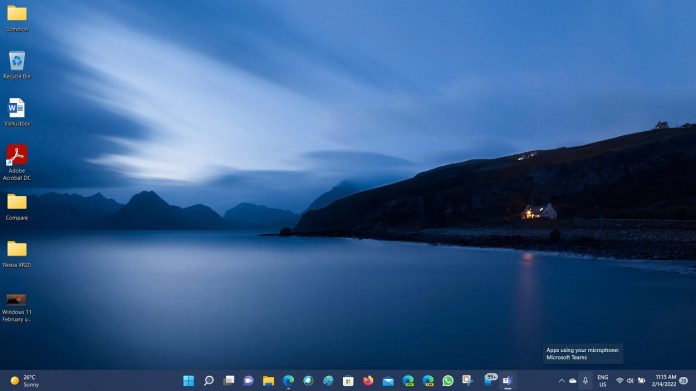Image resolution: width=696 pixels, height=391 pixels.
Task: Open the clock and date flyout
Action: coord(664,381)
